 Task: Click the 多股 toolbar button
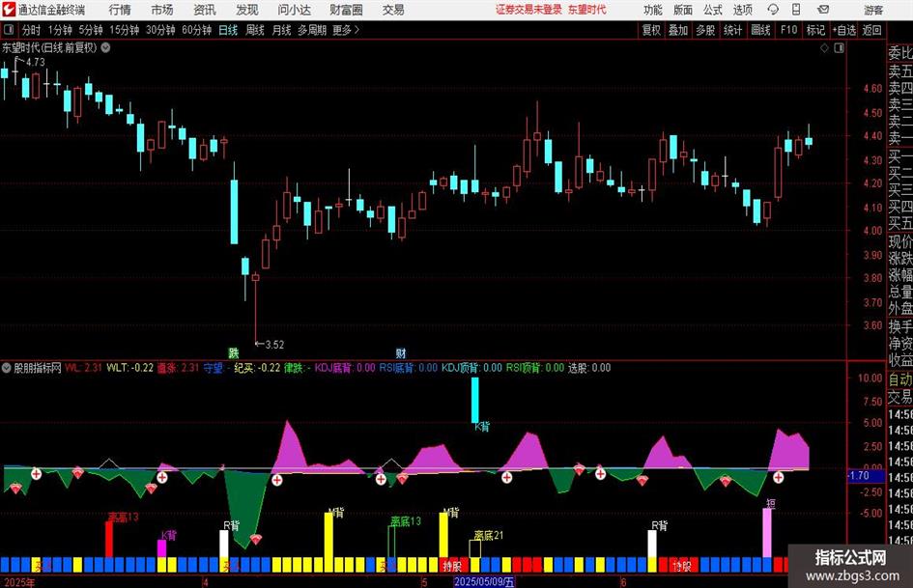pos(705,30)
